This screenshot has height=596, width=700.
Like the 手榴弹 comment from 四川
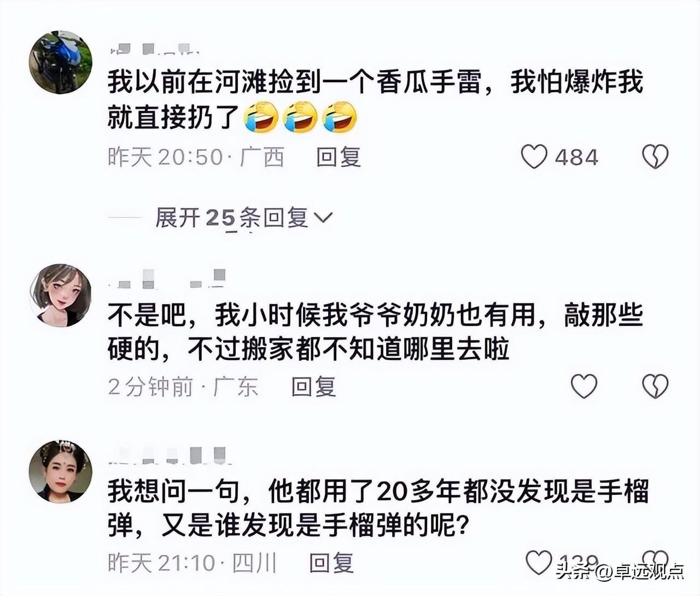pos(539,562)
